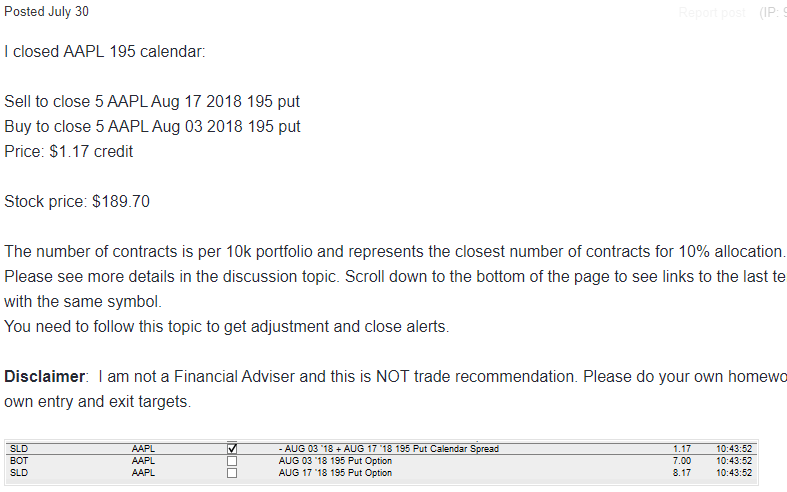Click the Disclaimer bold heading
The width and height of the screenshot is (787, 492).
(45, 377)
